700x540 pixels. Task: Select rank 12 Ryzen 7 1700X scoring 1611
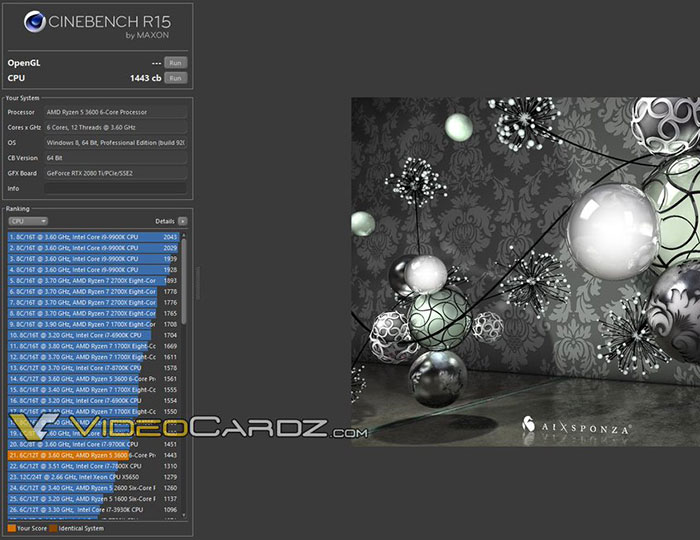tap(93, 357)
